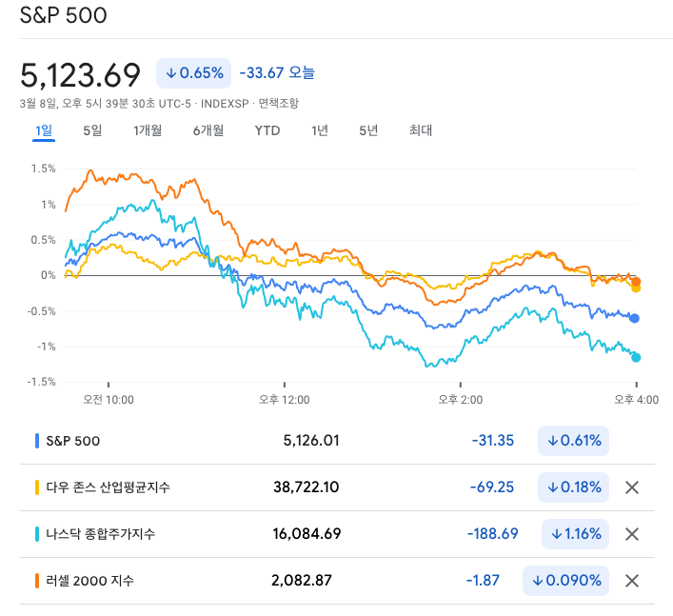
Task: Click the -188.69 change value
Action: (x=493, y=534)
